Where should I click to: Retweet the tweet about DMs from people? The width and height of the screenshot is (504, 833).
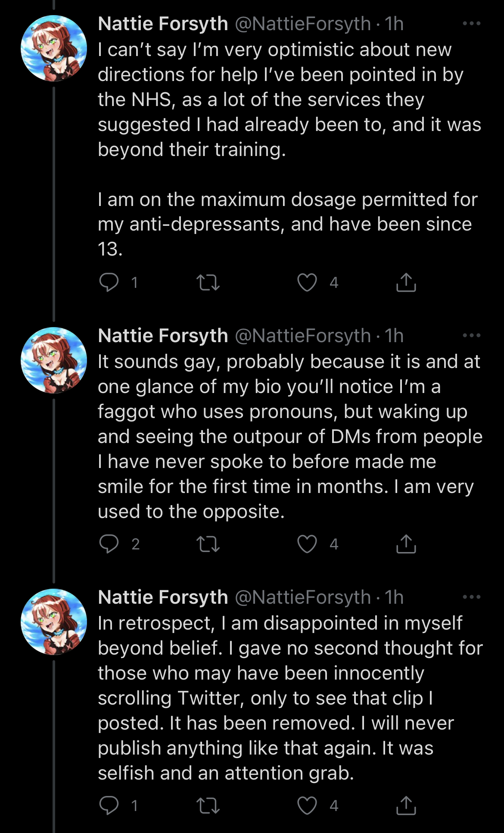coord(208,544)
